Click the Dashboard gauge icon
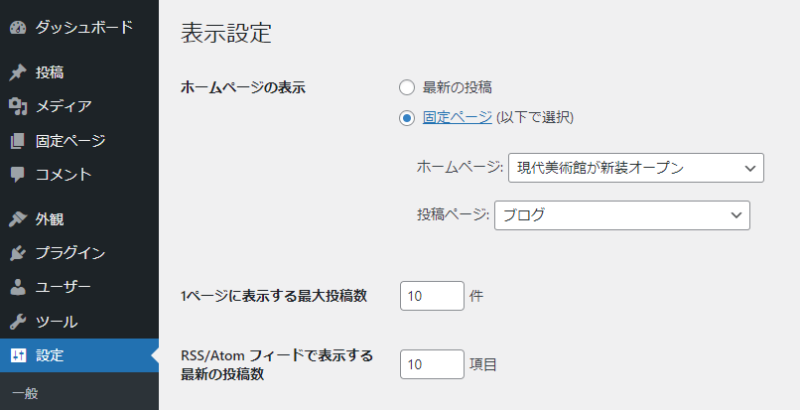The image size is (800, 410). click(17, 27)
